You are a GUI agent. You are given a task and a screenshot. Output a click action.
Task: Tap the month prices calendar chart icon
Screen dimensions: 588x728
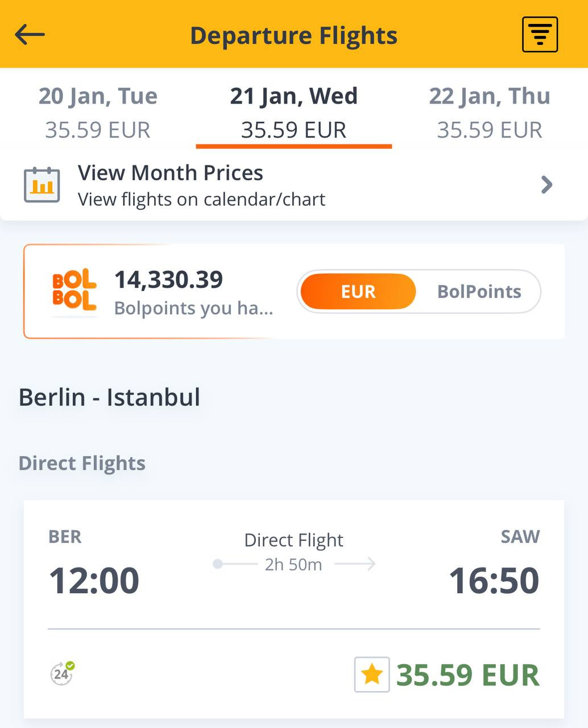(x=42, y=185)
